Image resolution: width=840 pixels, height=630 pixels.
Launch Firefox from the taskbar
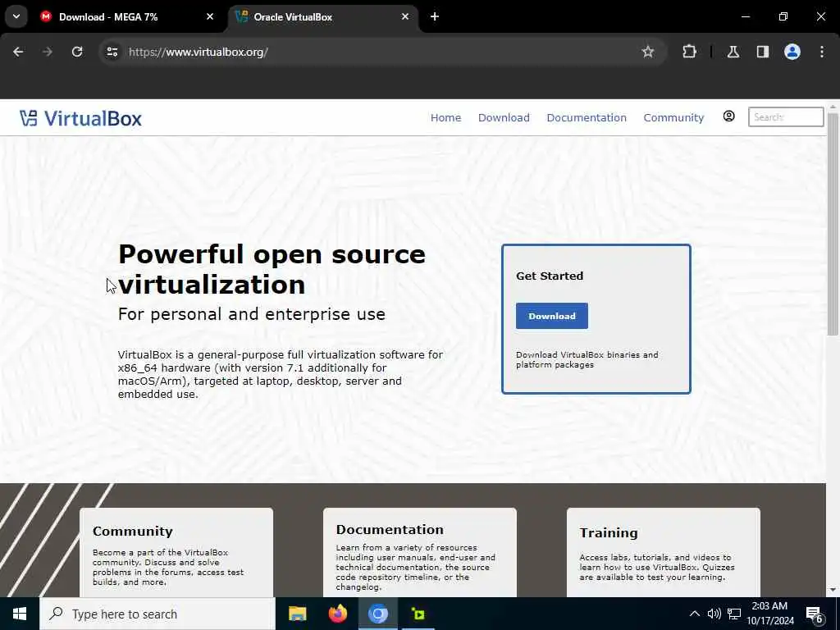[337, 614]
